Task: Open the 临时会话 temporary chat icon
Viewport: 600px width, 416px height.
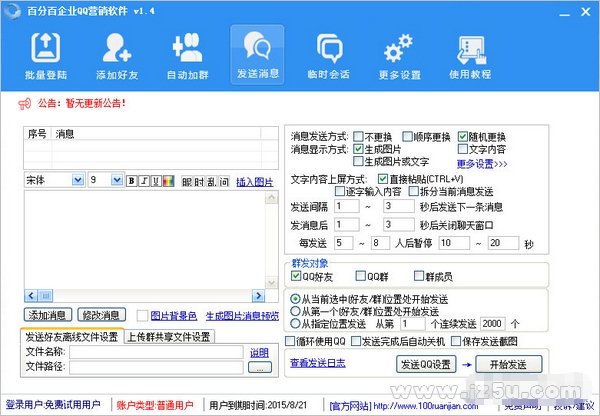Action: click(x=328, y=55)
